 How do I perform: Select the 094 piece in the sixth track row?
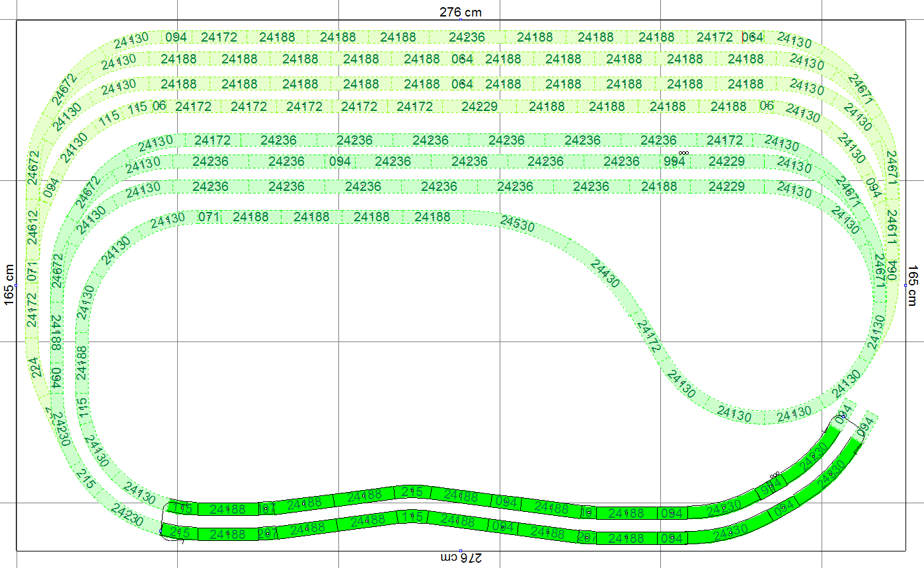point(340,162)
